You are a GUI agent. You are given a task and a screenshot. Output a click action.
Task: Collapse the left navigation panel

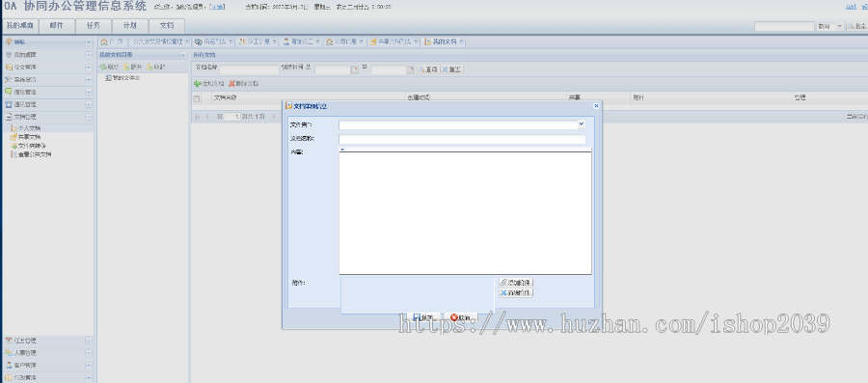89,42
